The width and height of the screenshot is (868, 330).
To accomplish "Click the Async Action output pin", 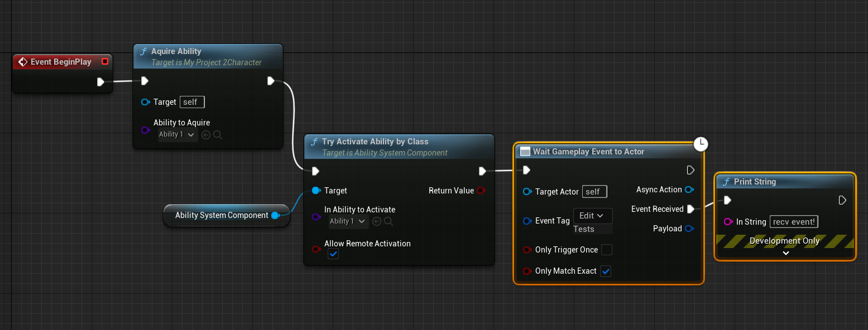I will (689, 190).
